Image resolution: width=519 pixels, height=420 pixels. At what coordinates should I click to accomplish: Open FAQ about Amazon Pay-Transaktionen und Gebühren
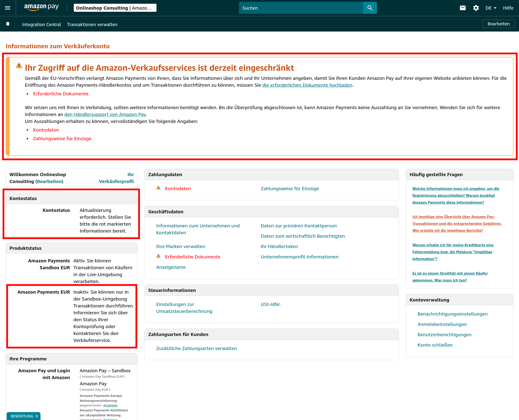click(457, 223)
